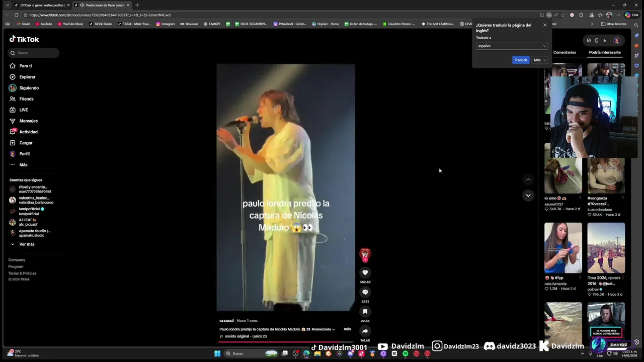The height and width of the screenshot is (362, 644).
Task: Go to the next video with down chevron
Action: coord(528,195)
